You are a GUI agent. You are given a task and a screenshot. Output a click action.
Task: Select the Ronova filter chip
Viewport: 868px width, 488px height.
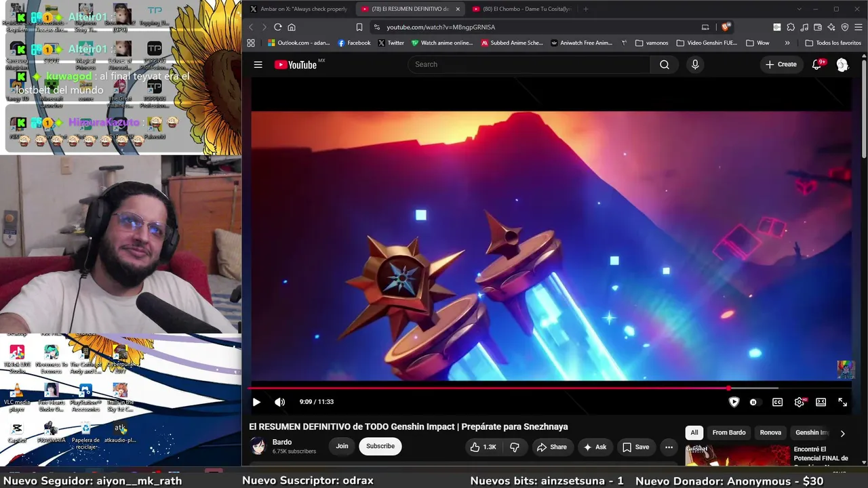click(x=770, y=432)
